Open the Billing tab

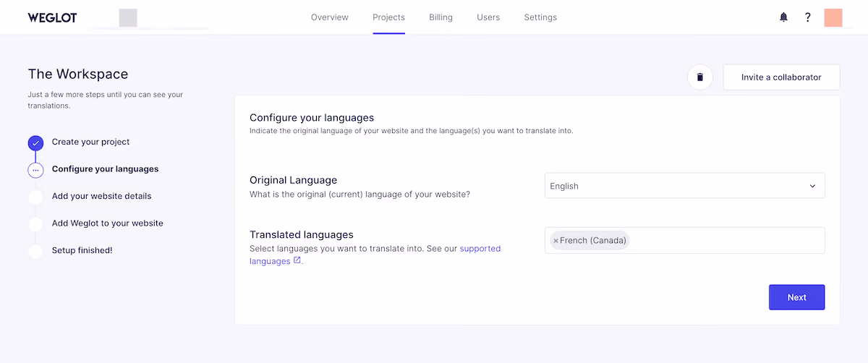441,17
